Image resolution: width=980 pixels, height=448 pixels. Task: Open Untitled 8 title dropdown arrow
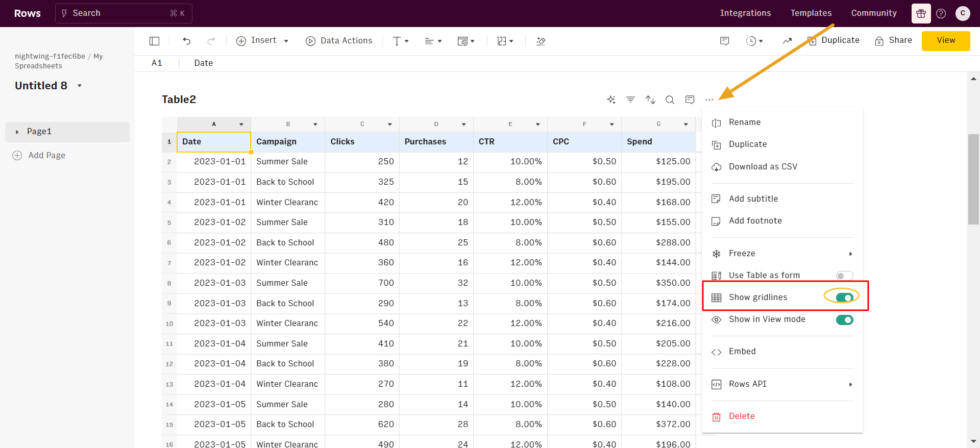pyautogui.click(x=80, y=86)
